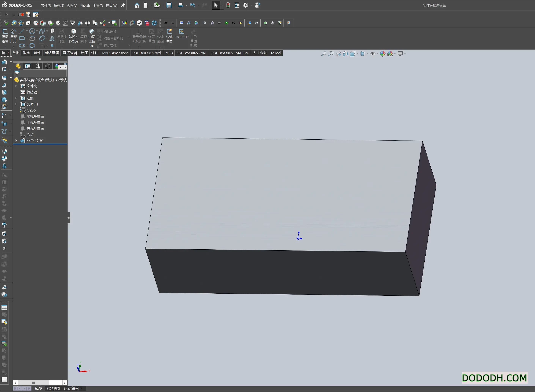Activate the Section View tool
The width and height of the screenshot is (535, 392).
[345, 53]
